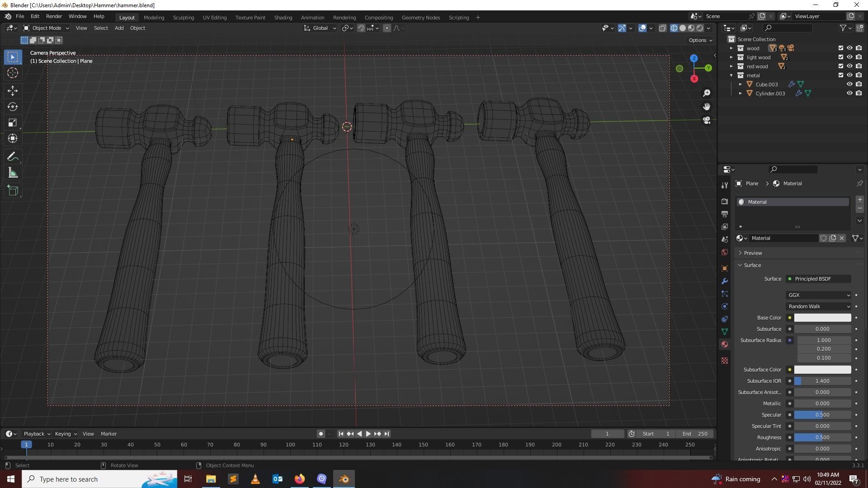868x488 pixels.
Task: Click the Roughness slider
Action: click(x=822, y=437)
